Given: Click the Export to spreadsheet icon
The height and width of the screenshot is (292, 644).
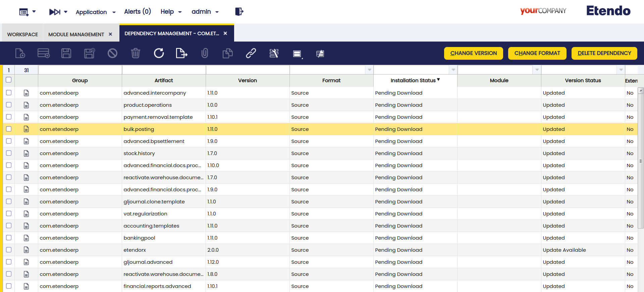Looking at the screenshot, I should pos(181,53).
